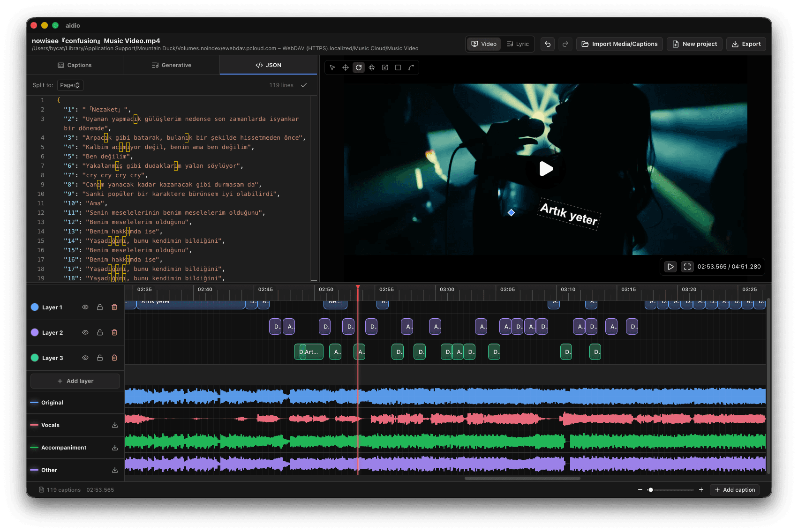Select the 'D.Art...' clip on Layer 3
Image resolution: width=798 pixels, height=532 pixels.
(309, 352)
